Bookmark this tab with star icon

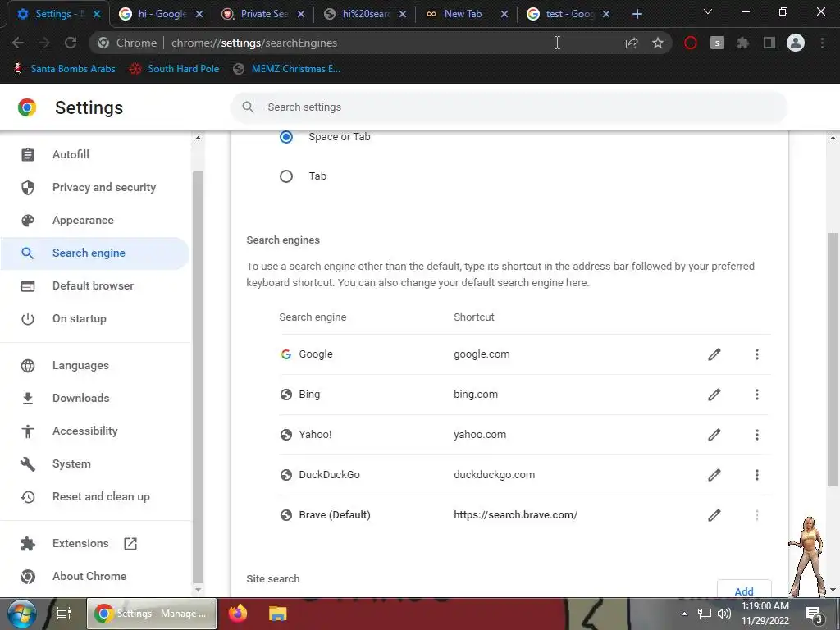click(658, 43)
